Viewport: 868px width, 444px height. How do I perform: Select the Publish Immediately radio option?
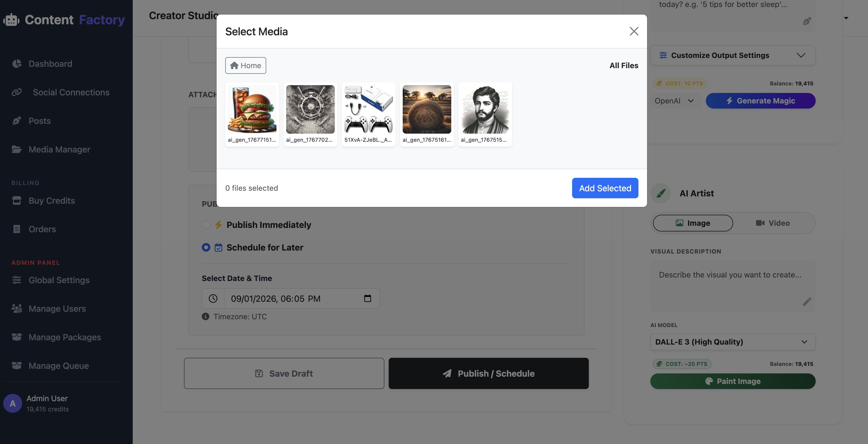[206, 224]
